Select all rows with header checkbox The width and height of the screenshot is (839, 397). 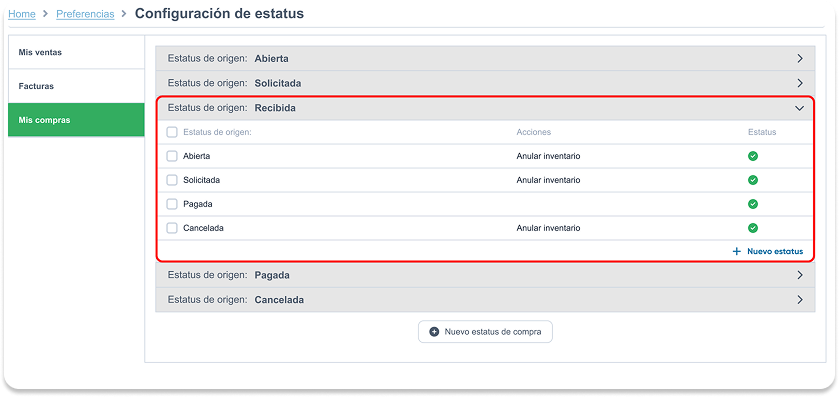tap(172, 132)
